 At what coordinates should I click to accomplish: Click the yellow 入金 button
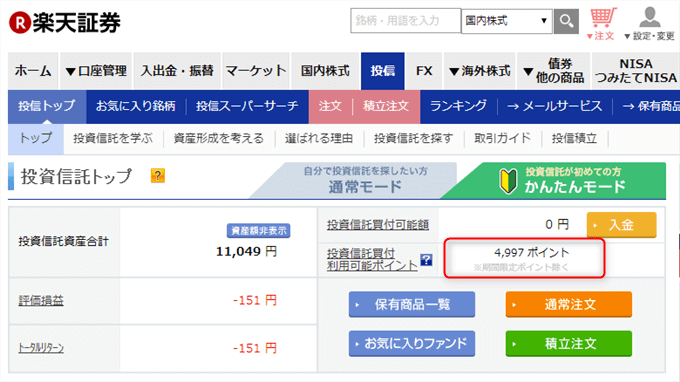click(621, 225)
